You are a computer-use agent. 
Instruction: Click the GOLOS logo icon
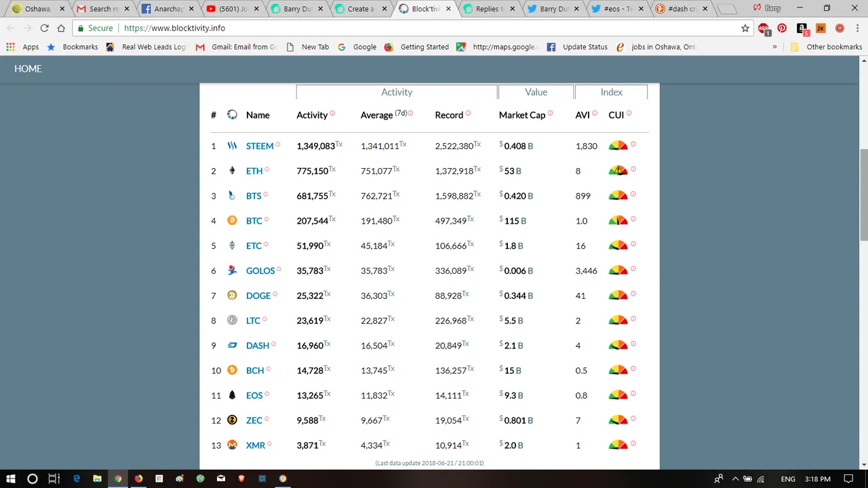click(232, 270)
